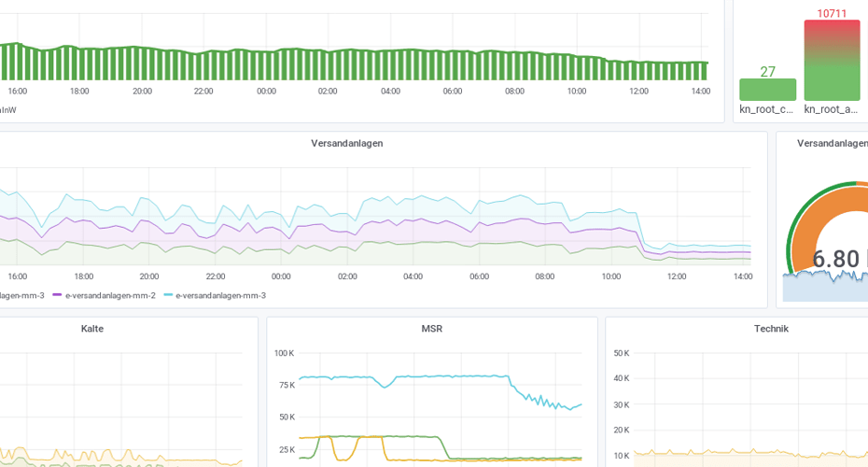The height and width of the screenshot is (467, 868).
Task: Toggle the cut-off aInW legend entry
Action: click(x=7, y=109)
